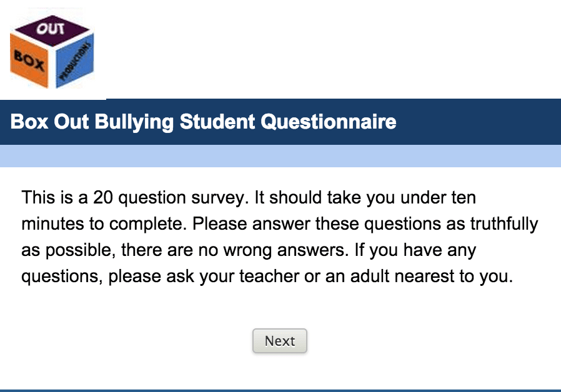Click the word Student in the title banner
The height and width of the screenshot is (392, 561).
click(x=217, y=122)
